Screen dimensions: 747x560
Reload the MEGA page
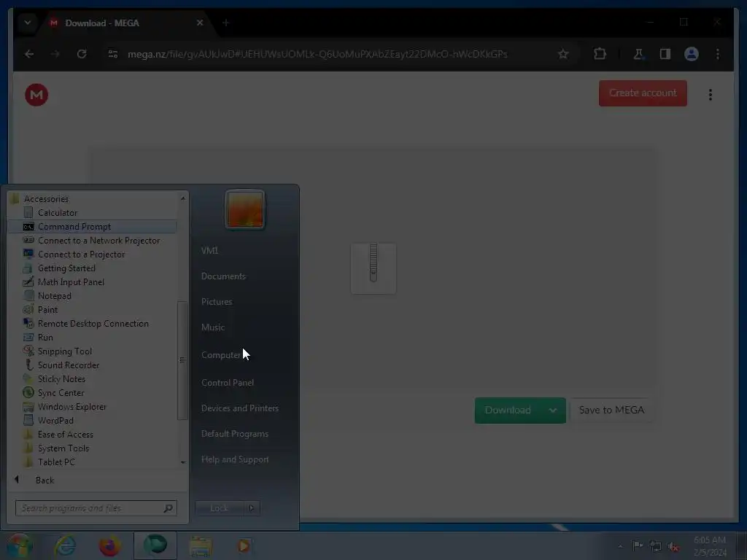82,54
